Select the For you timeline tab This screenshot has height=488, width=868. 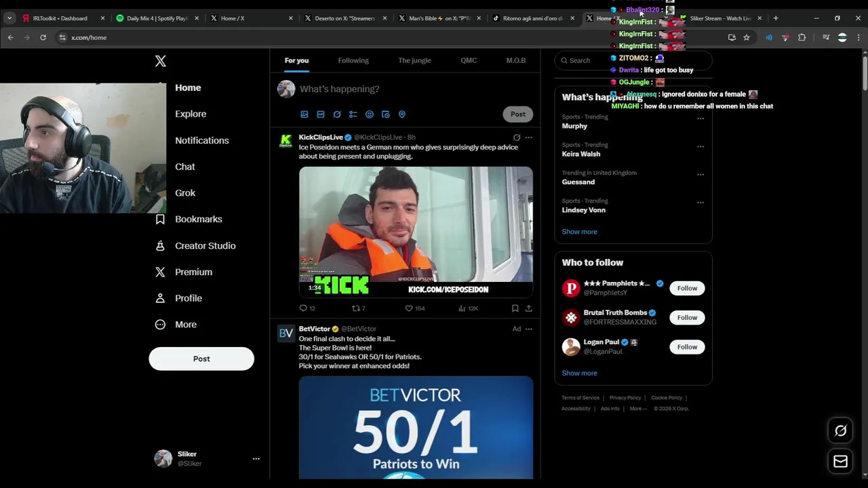click(296, 60)
